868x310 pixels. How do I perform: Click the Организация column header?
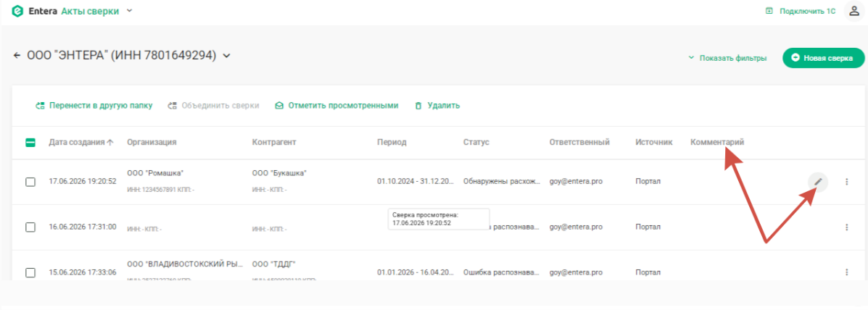(x=152, y=142)
